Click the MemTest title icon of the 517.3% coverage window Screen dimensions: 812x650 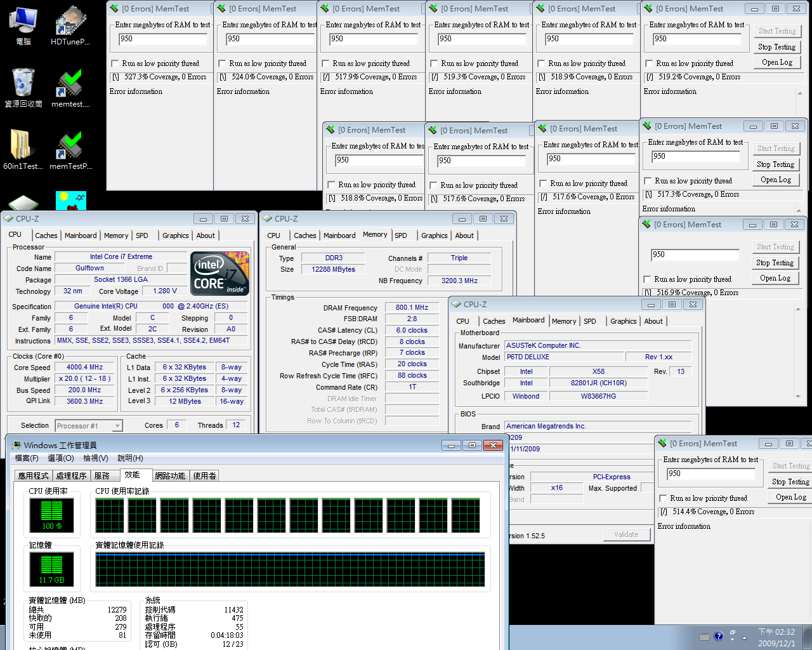tap(646, 126)
